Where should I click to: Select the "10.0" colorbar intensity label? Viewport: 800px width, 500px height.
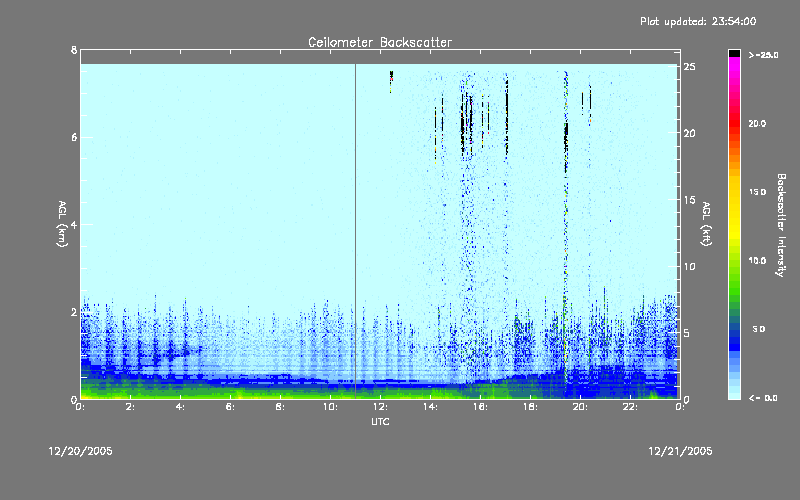click(x=757, y=261)
